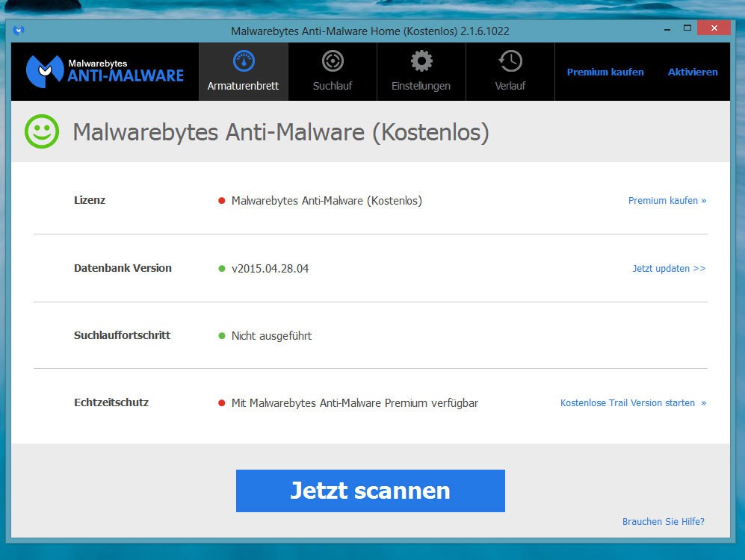
Task: Click the Malwarebytes Anti-Malware logo
Action: coord(105,72)
